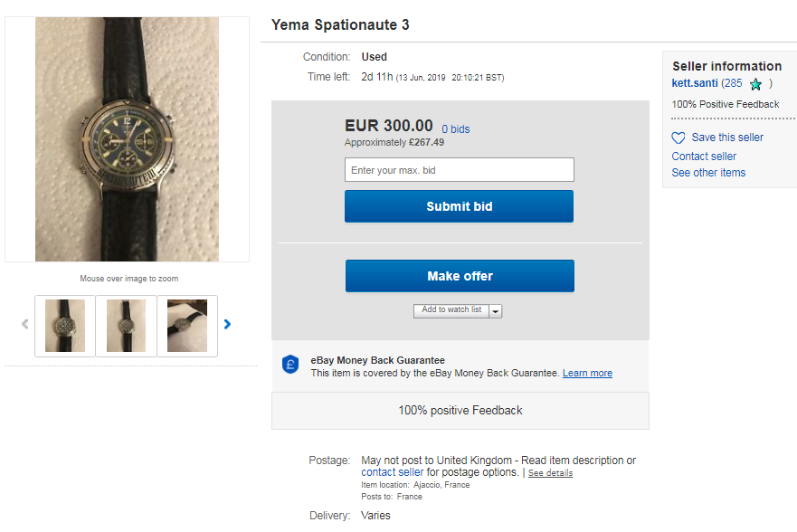Click the heart icon to save seller
The image size is (797, 532).
(678, 138)
